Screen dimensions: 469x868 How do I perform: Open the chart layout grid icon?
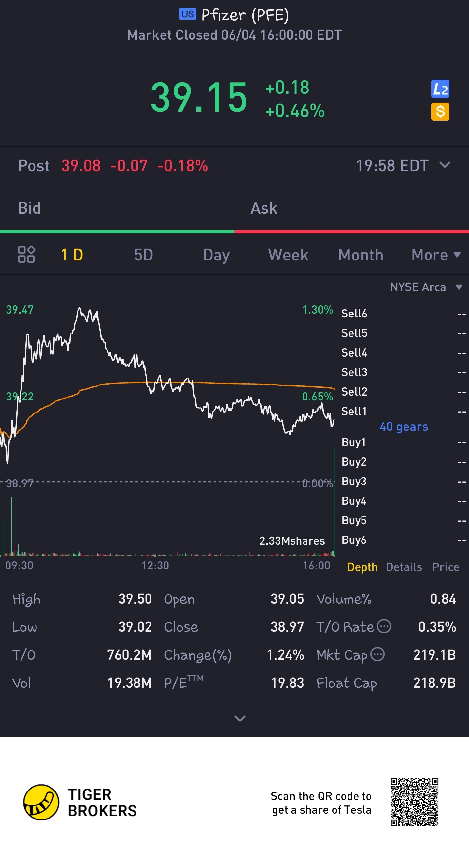(26, 254)
